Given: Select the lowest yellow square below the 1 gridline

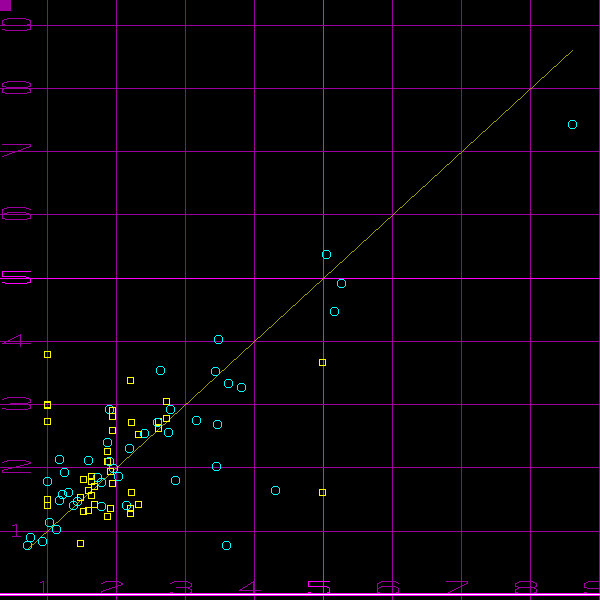Looking at the screenshot, I should (x=80, y=543).
